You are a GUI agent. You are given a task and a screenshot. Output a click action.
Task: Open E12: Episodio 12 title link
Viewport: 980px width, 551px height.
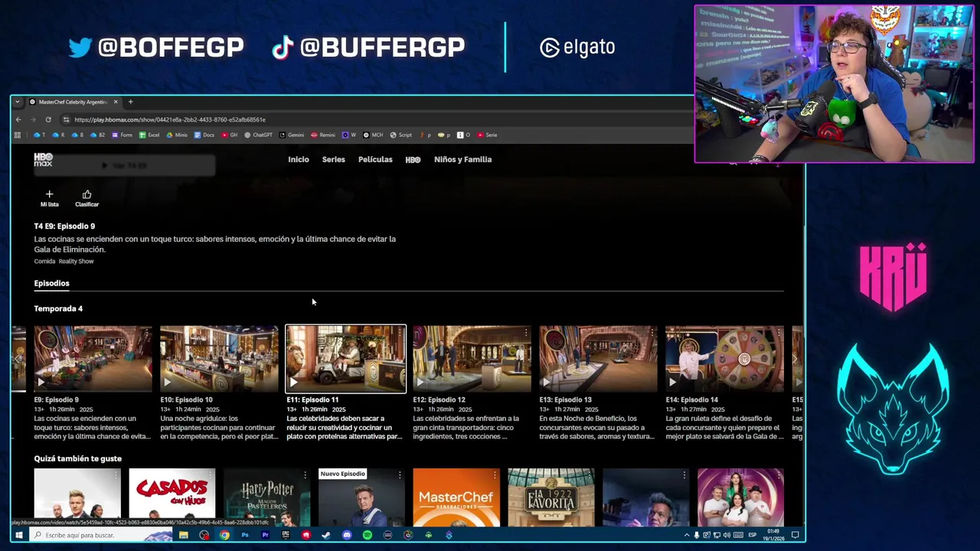[x=439, y=399]
